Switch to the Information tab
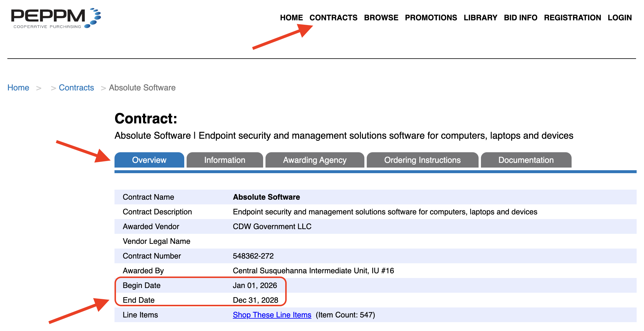Image resolution: width=644 pixels, height=331 pixels. coord(225,160)
